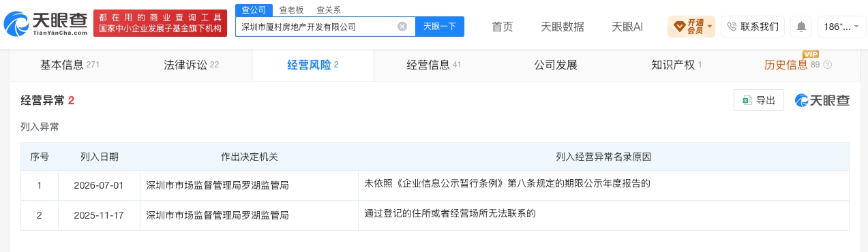Click the help question mark beside 历史信息

tap(828, 65)
